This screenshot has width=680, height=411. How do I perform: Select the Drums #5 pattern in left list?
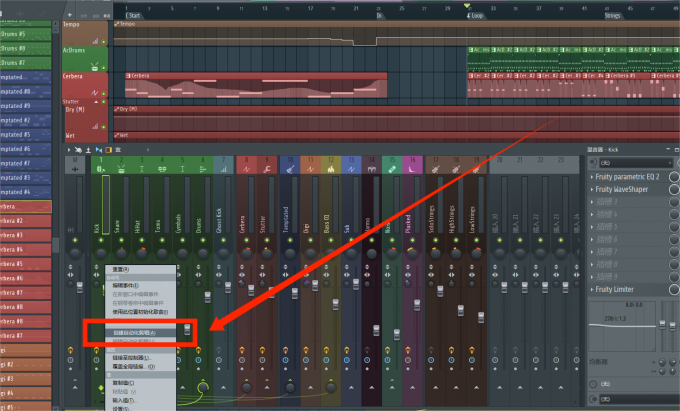click(x=26, y=34)
